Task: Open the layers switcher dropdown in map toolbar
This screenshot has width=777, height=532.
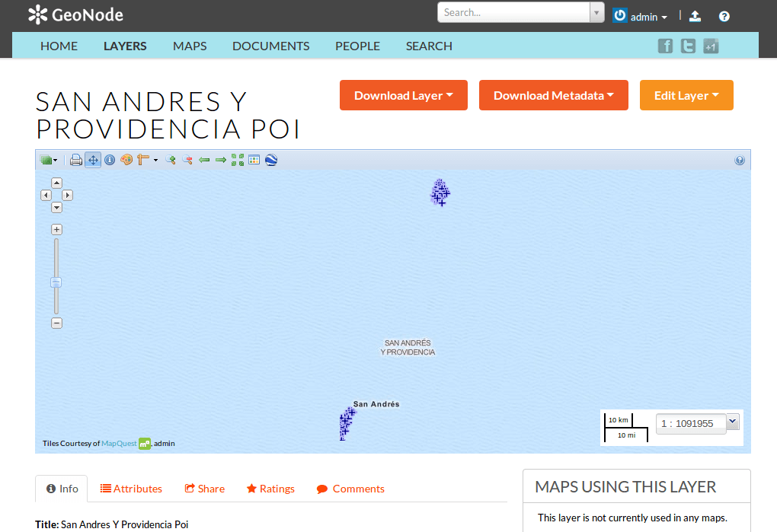Action: click(x=49, y=160)
